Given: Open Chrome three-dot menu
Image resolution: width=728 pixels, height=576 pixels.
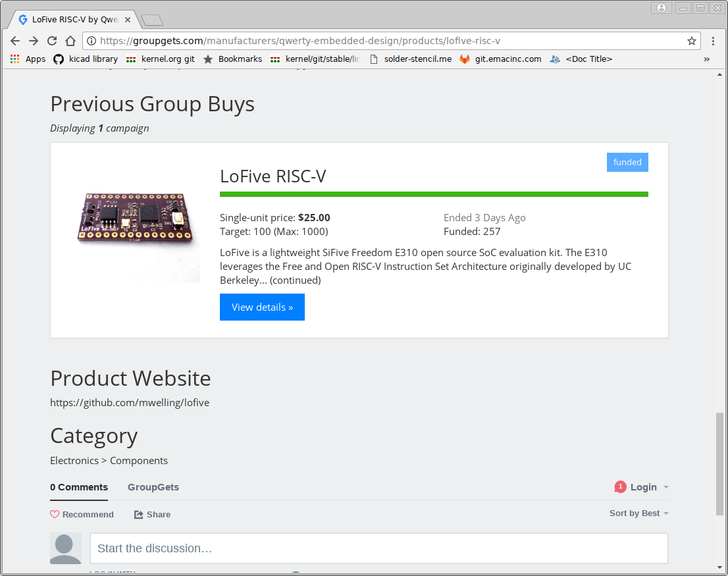Looking at the screenshot, I should [713, 41].
